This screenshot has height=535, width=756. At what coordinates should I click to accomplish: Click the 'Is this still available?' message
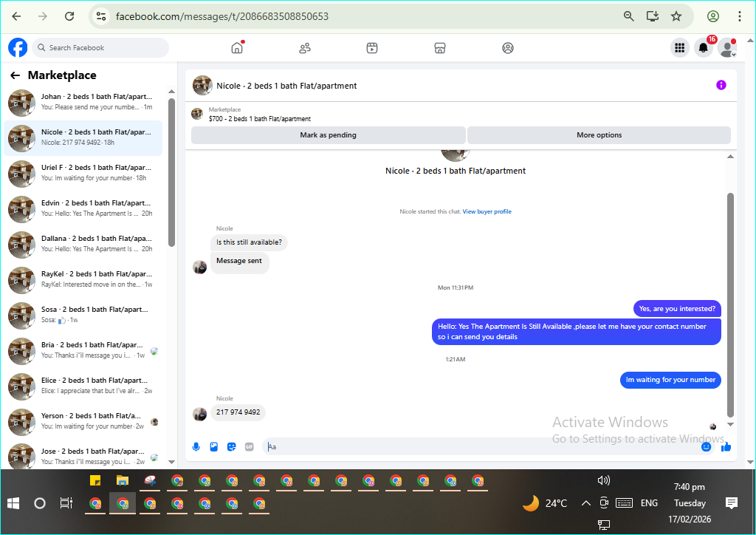click(249, 242)
